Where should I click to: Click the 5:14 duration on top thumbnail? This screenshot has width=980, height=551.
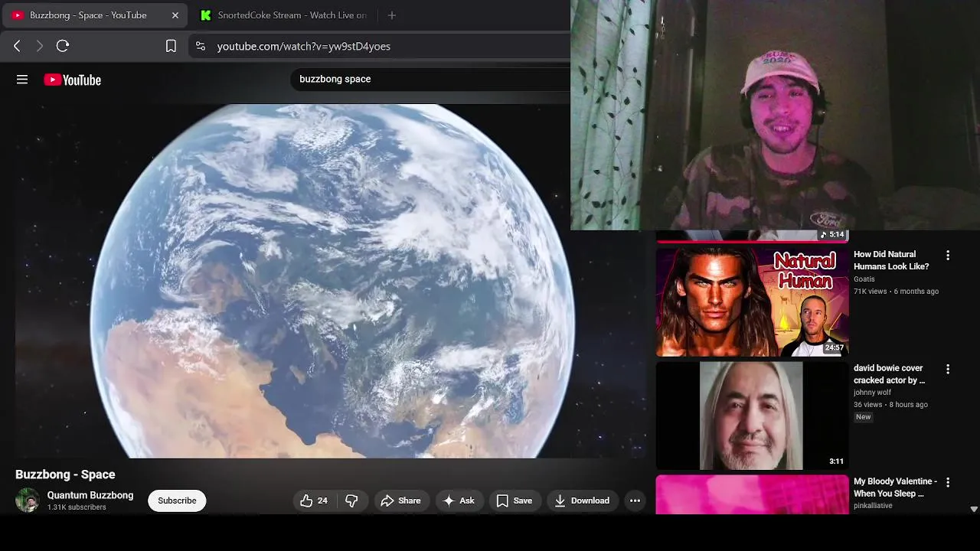[833, 235]
